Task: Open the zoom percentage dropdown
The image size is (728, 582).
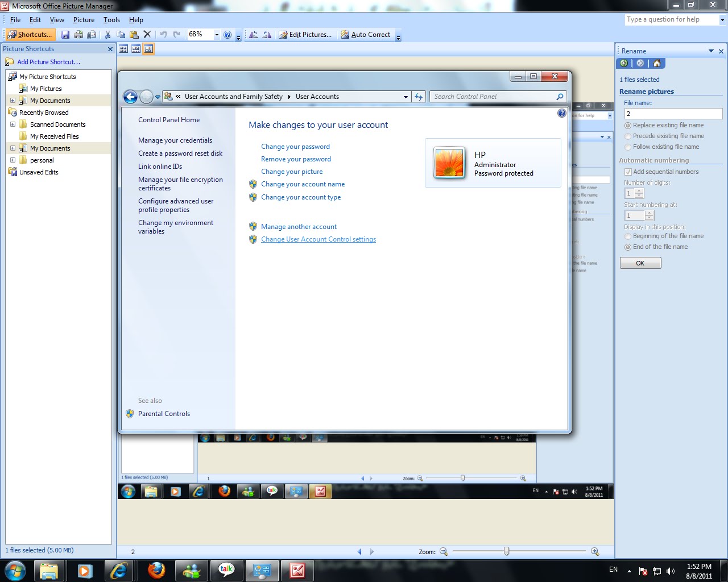Action: tap(217, 35)
